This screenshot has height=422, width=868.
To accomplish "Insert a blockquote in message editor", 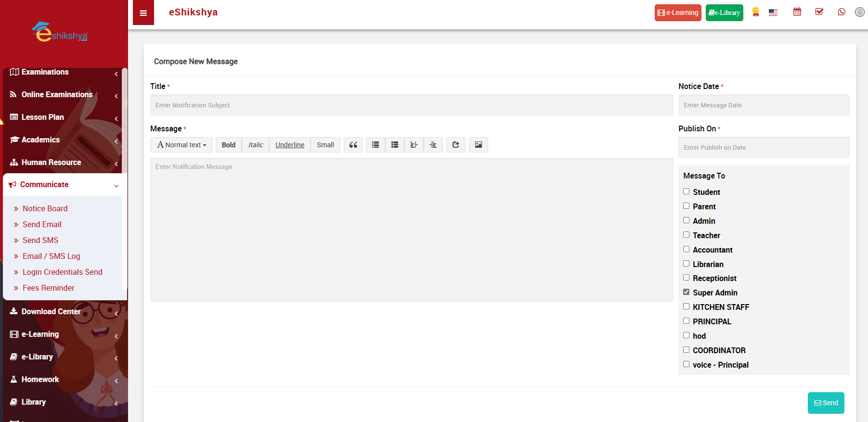I will click(353, 145).
